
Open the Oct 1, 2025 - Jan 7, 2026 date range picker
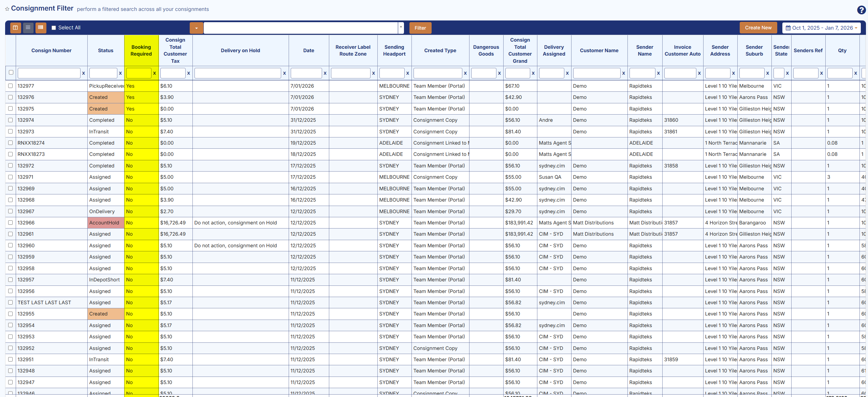[821, 28]
